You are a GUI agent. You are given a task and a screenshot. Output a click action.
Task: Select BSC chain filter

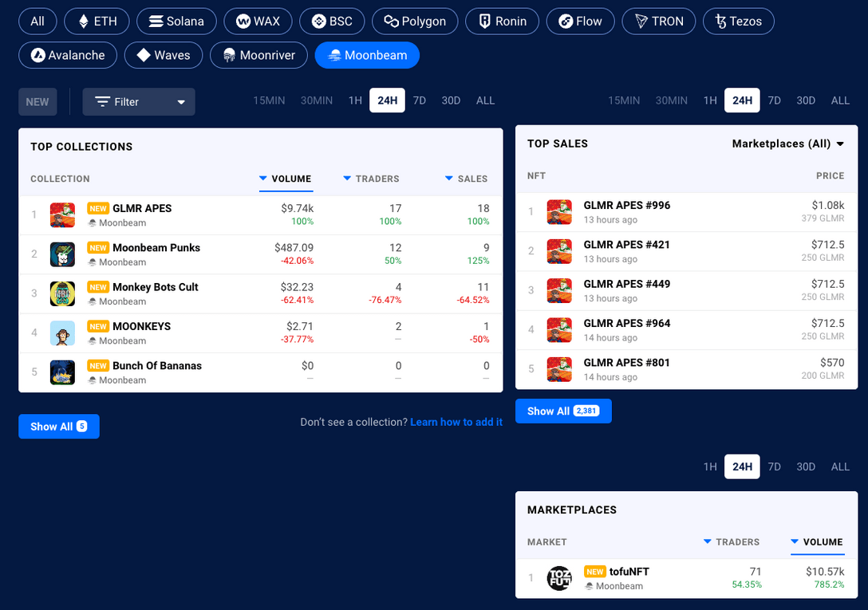[x=332, y=22]
